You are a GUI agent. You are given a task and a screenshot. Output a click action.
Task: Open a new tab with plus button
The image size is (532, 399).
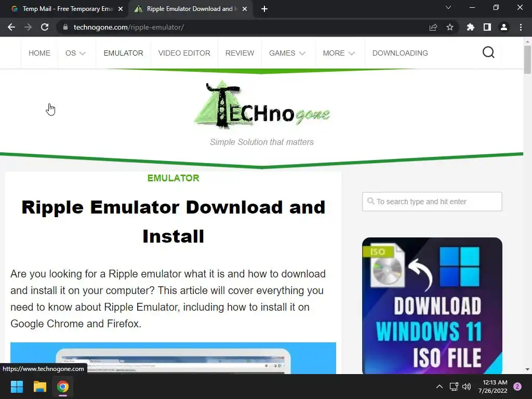click(x=264, y=9)
